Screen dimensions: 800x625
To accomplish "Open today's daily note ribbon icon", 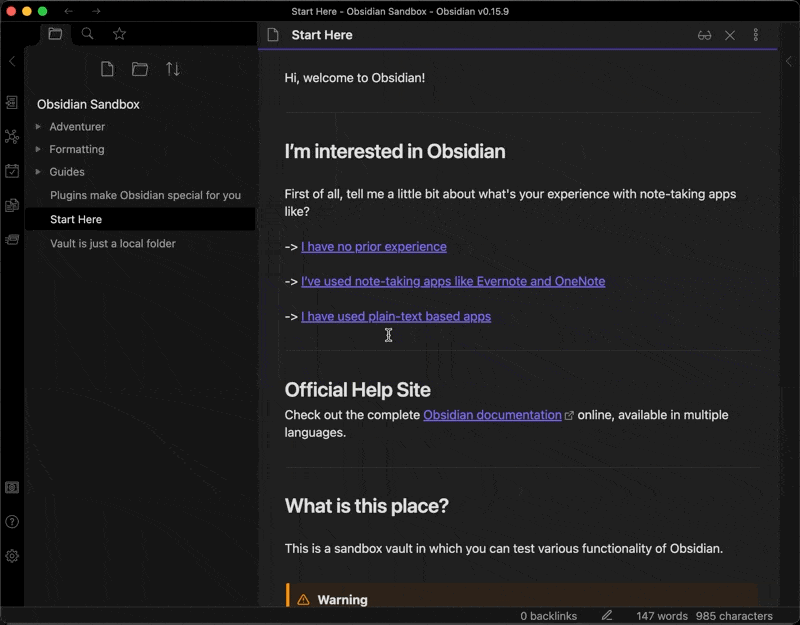I will [x=12, y=170].
